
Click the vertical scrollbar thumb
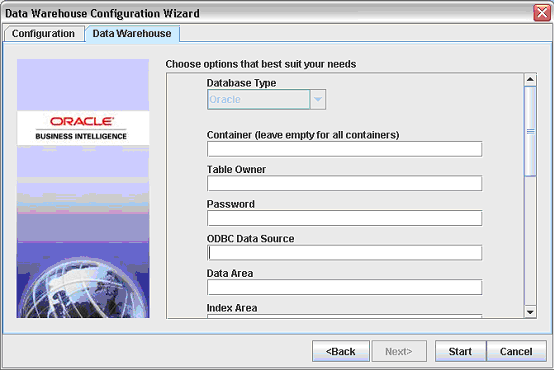tap(530, 131)
